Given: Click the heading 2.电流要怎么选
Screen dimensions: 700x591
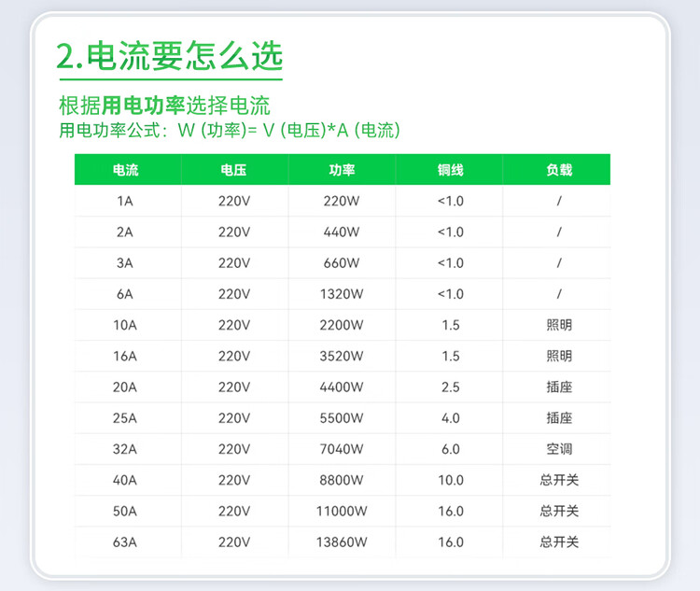Looking at the screenshot, I should [170, 56].
